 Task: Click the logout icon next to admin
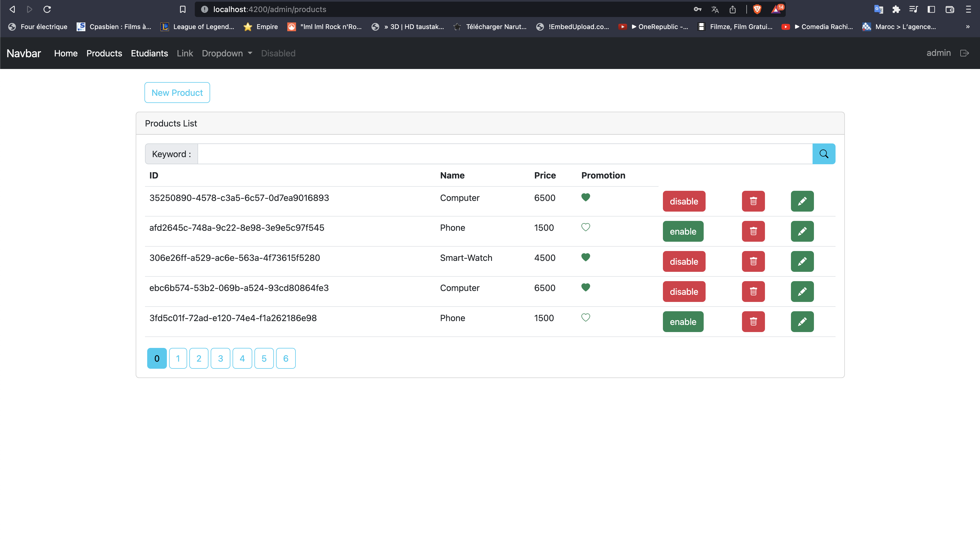coord(965,53)
